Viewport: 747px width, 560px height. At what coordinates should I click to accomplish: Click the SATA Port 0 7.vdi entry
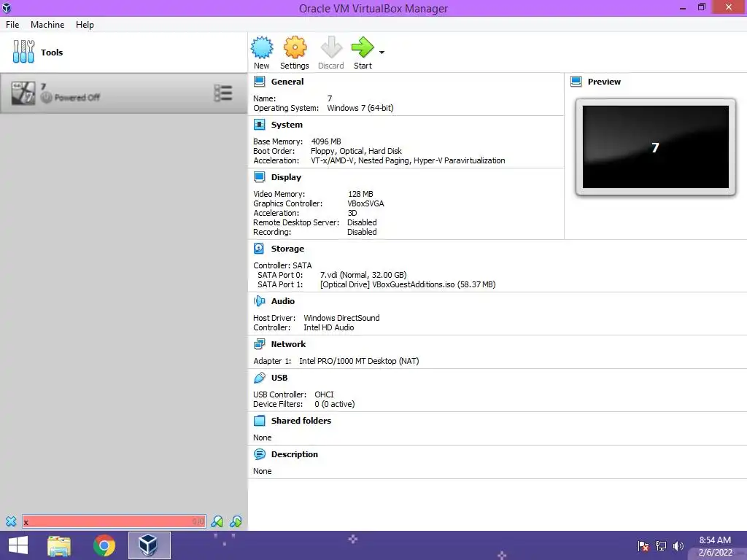(x=363, y=275)
